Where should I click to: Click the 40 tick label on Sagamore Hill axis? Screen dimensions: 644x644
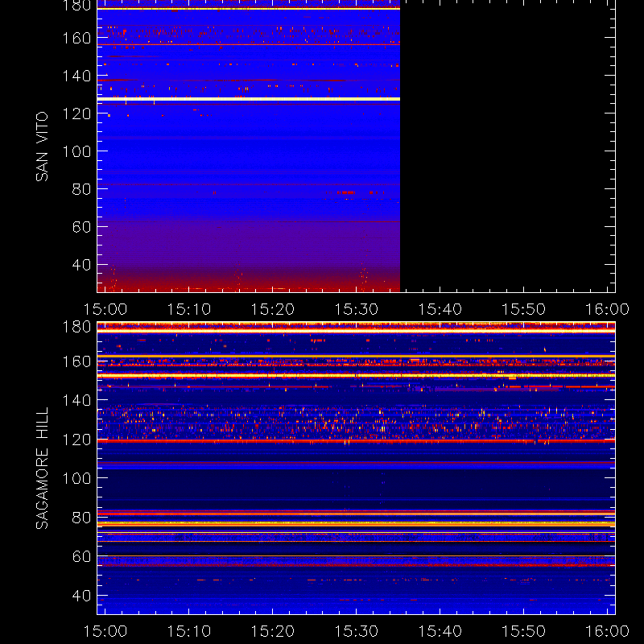(81, 596)
